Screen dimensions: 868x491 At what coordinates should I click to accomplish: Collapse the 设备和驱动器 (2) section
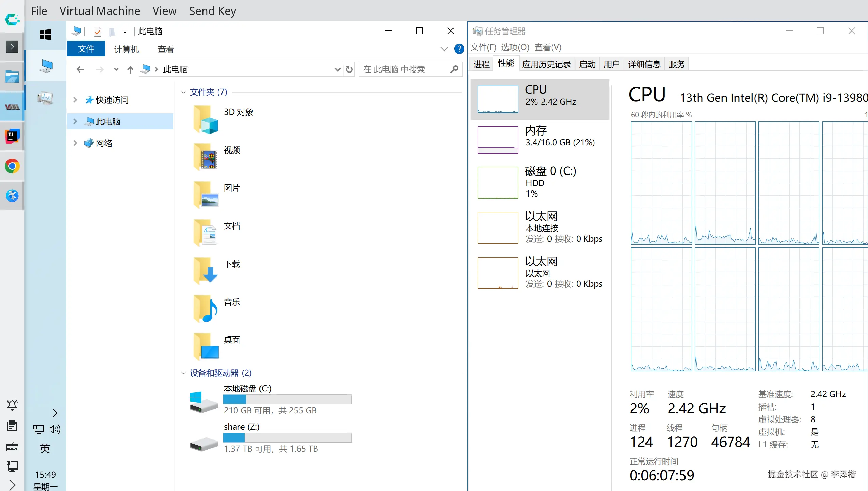click(184, 373)
